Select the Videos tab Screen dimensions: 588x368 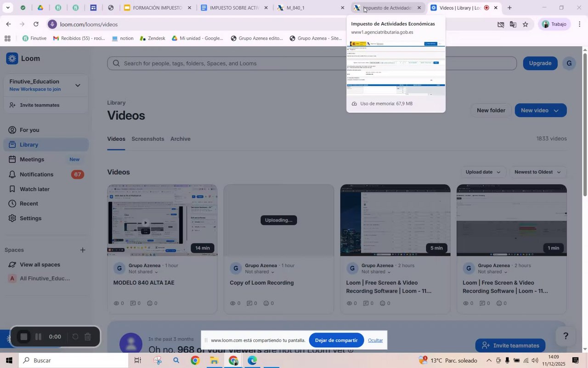pyautogui.click(x=116, y=139)
